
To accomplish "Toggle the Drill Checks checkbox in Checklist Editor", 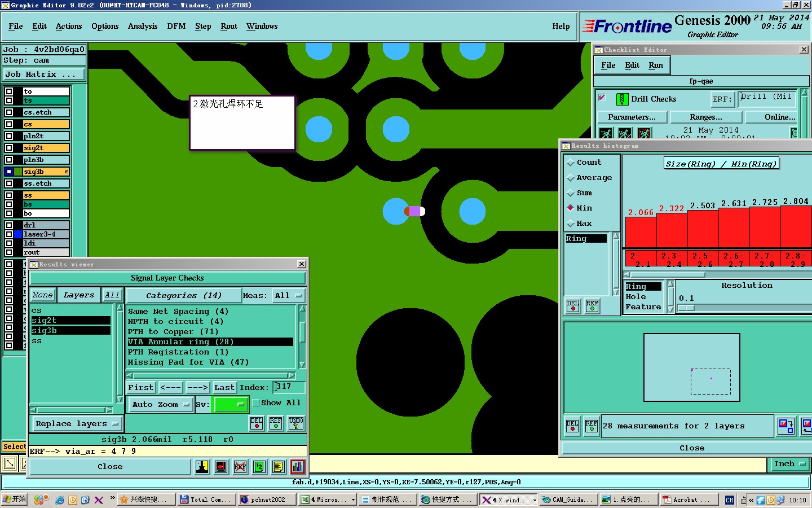I will click(x=602, y=98).
